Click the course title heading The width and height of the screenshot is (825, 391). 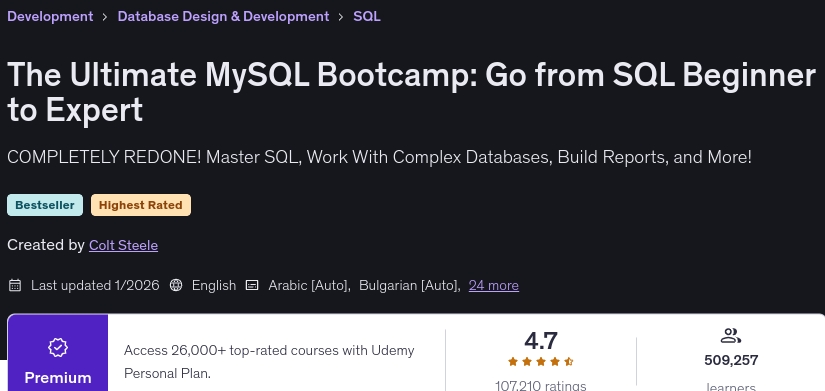pos(411,92)
